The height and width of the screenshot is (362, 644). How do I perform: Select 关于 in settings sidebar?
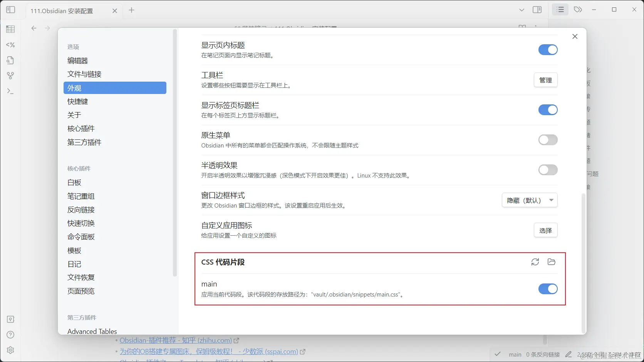pos(115,115)
